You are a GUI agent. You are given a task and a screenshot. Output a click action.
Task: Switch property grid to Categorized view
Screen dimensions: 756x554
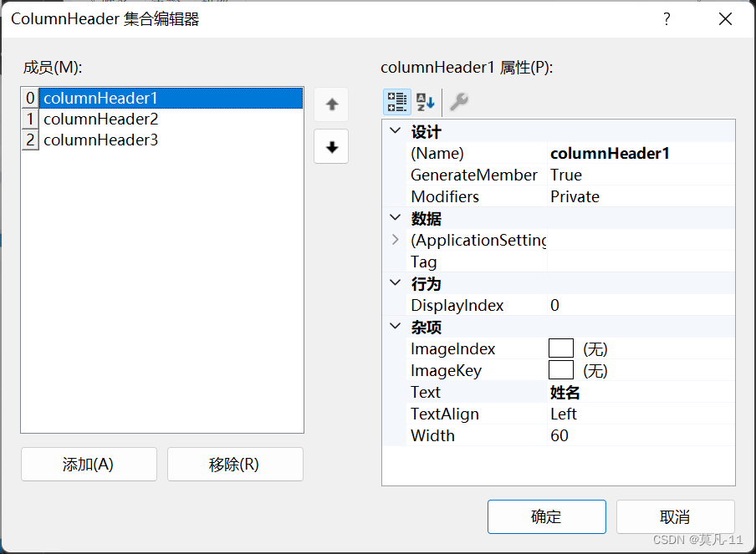click(396, 102)
